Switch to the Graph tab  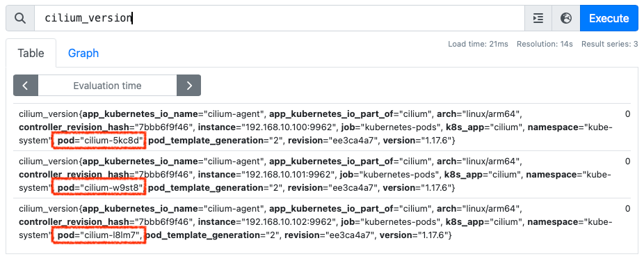[83, 53]
